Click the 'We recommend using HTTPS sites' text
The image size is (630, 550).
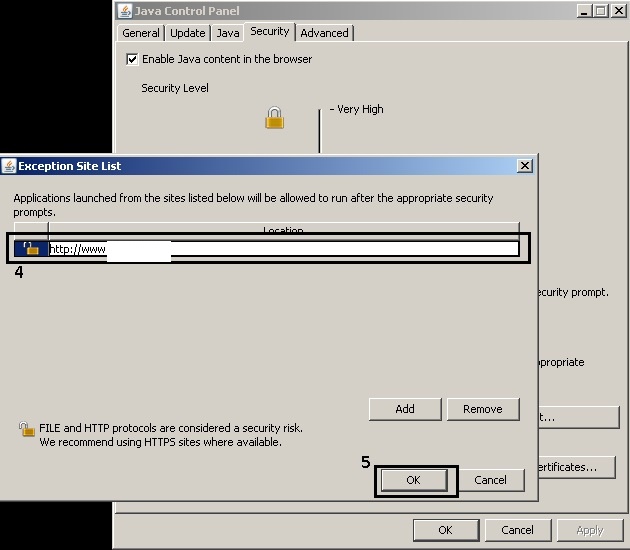pos(160,442)
